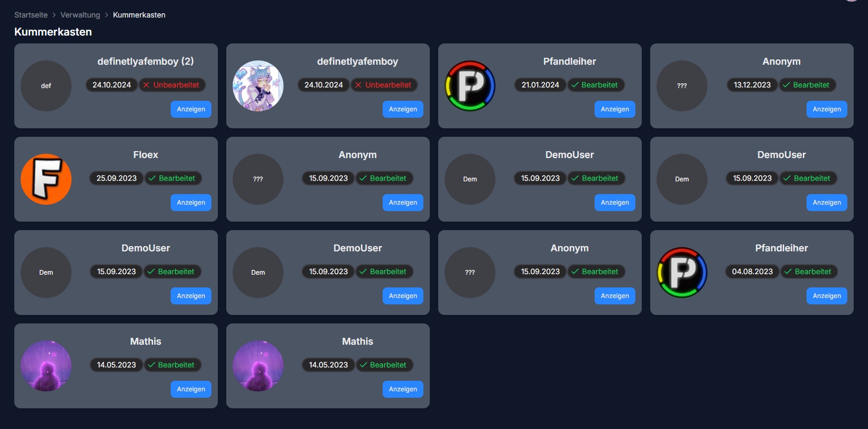Click Anzeigen on definetlyafemboy (2) card

tap(191, 109)
